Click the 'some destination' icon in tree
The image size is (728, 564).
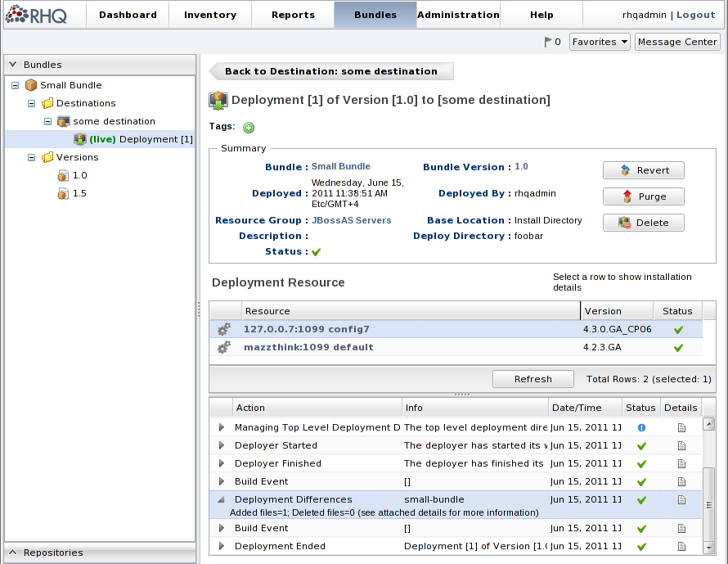[64, 121]
